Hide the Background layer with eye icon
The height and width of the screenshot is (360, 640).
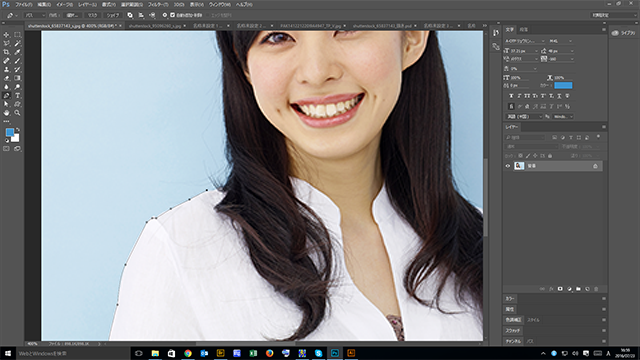coord(508,166)
